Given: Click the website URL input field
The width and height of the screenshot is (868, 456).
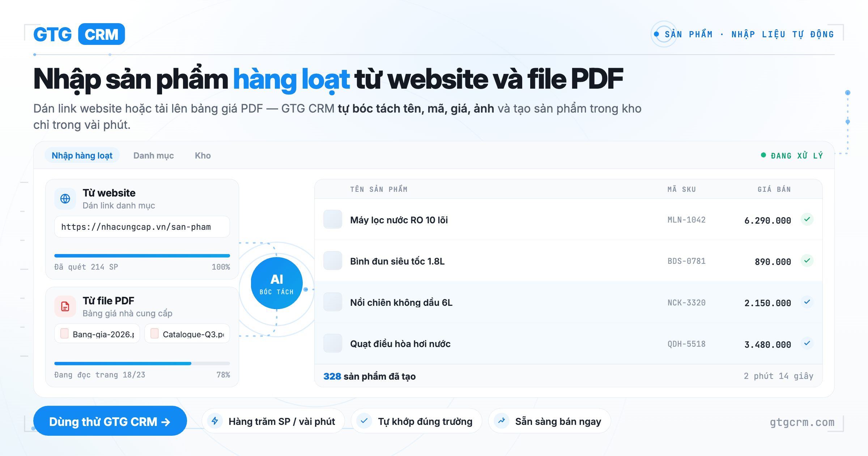Looking at the screenshot, I should (x=142, y=227).
